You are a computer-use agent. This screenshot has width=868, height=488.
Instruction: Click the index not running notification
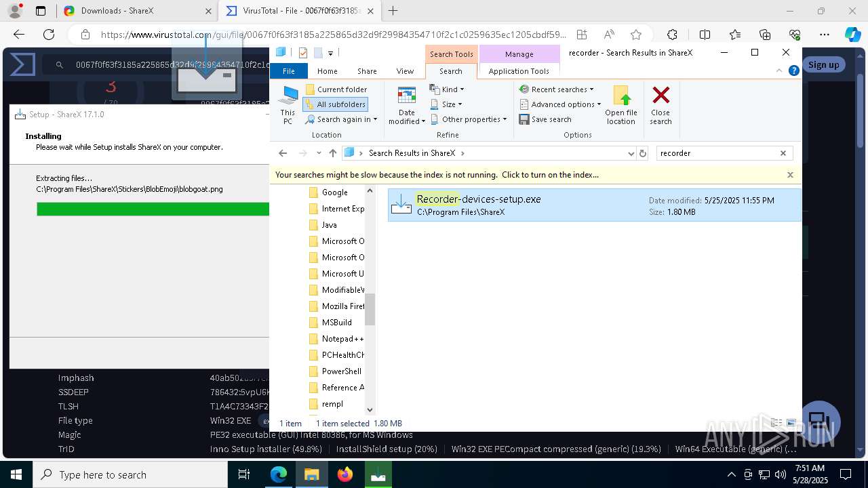click(x=437, y=175)
